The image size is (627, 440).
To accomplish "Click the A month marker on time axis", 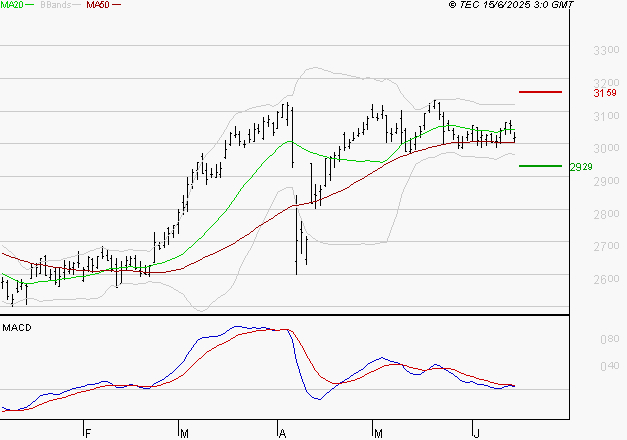I will coord(282,434).
